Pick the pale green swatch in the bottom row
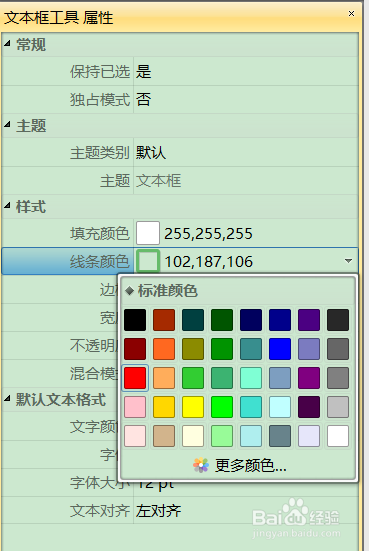 click(222, 436)
